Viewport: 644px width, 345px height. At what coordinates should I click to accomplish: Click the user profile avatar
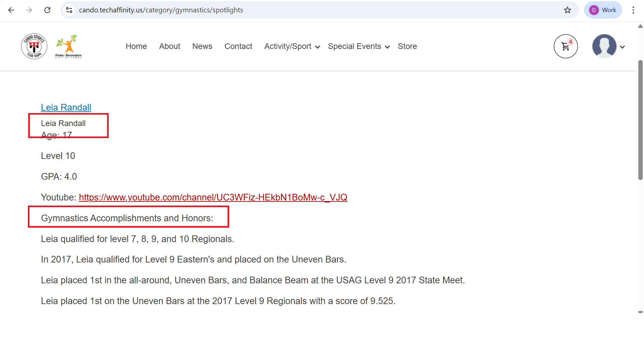[604, 46]
